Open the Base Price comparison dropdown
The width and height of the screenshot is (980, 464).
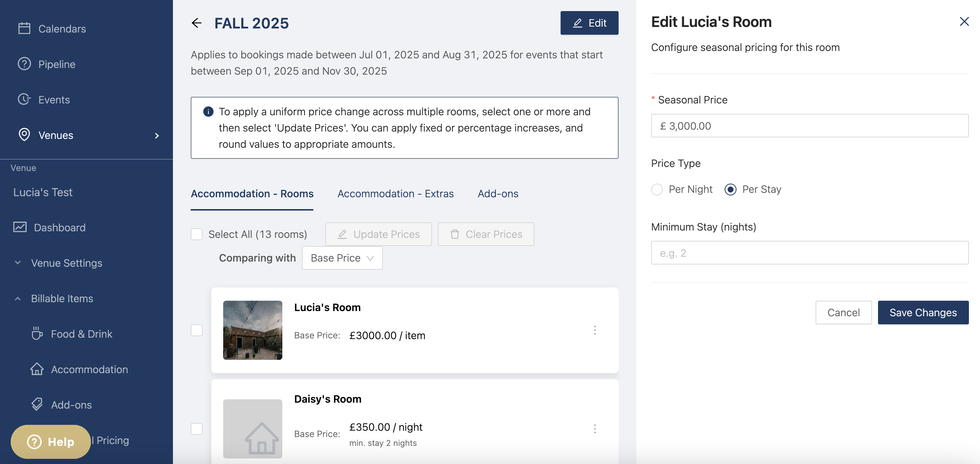click(x=342, y=258)
